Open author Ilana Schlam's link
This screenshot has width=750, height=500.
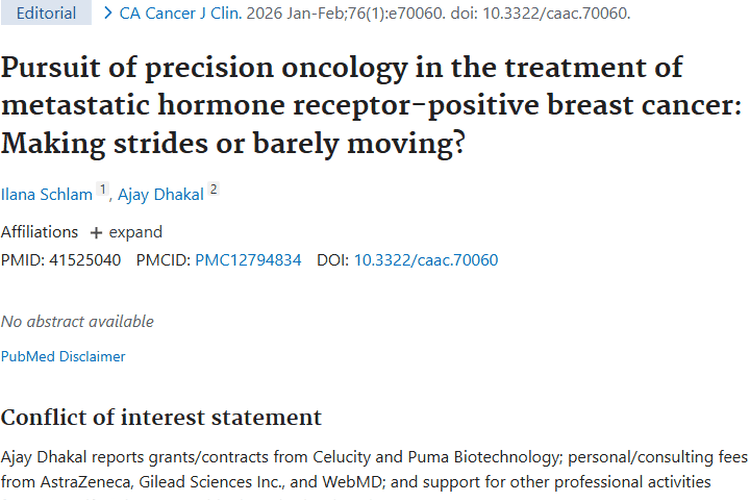[46, 194]
